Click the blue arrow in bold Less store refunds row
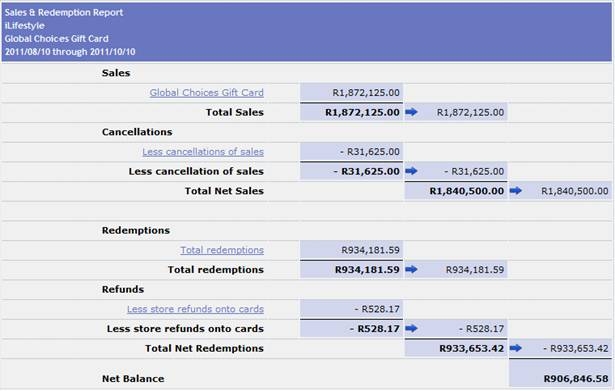Viewport: 615px width, 391px height. coord(411,328)
